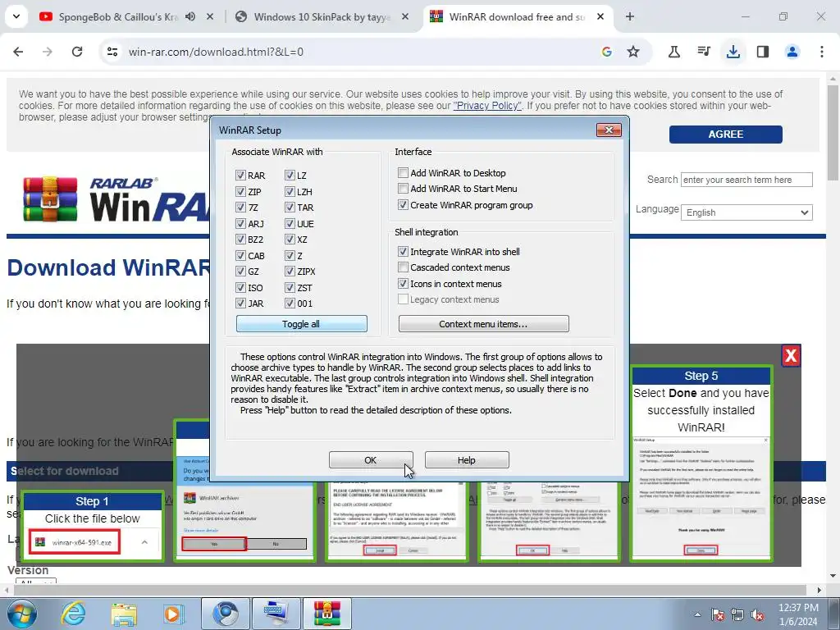Open network status tray icon
The height and width of the screenshot is (630, 840).
tap(737, 614)
